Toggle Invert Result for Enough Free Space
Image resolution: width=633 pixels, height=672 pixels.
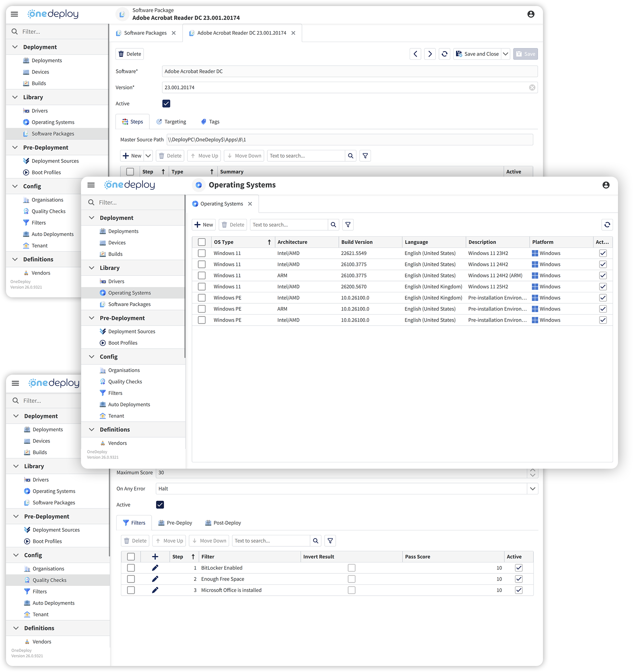351,579
